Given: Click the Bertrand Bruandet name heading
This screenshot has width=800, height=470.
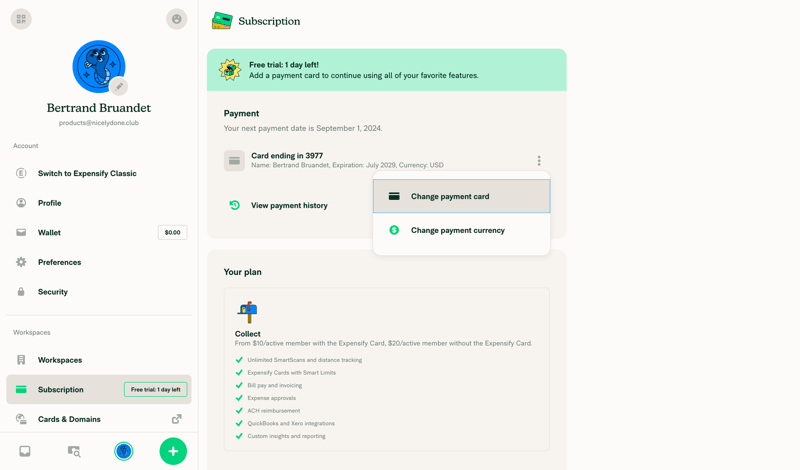Looking at the screenshot, I should tap(98, 108).
